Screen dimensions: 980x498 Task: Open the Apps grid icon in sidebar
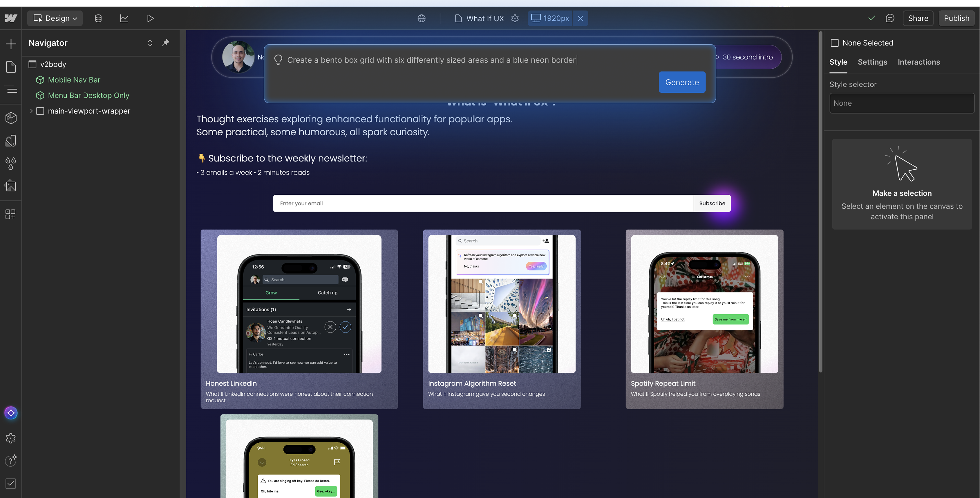click(11, 215)
